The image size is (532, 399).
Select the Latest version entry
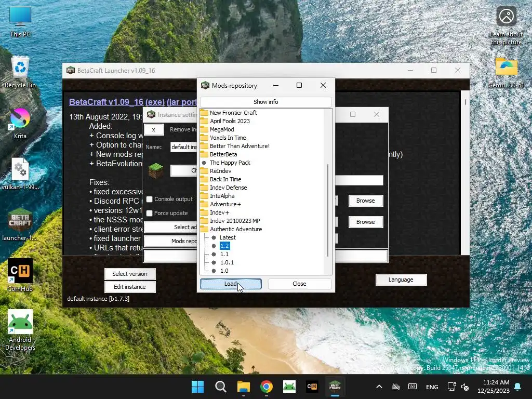coord(228,237)
